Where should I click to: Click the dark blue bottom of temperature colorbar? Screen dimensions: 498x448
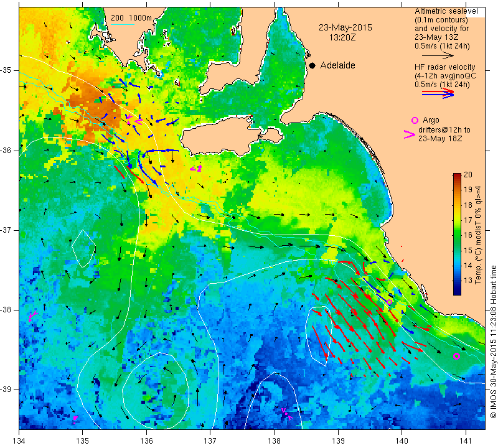click(457, 291)
